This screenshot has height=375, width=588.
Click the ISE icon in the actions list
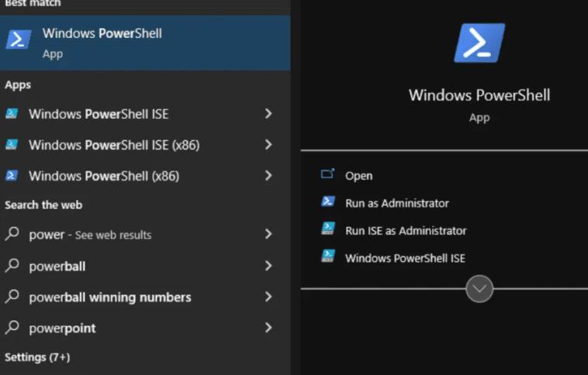point(328,256)
